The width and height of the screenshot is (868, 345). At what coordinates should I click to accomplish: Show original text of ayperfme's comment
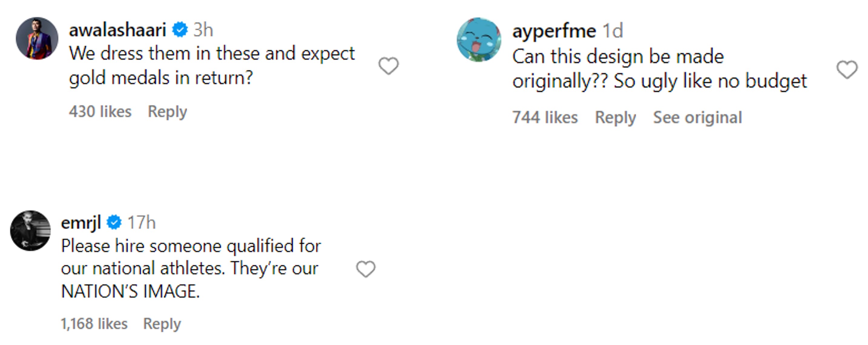pyautogui.click(x=698, y=118)
